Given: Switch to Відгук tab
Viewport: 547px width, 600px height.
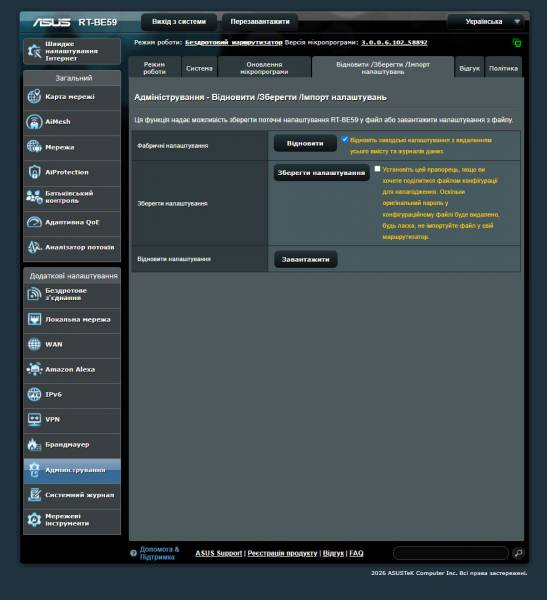Looking at the screenshot, I should 469,68.
